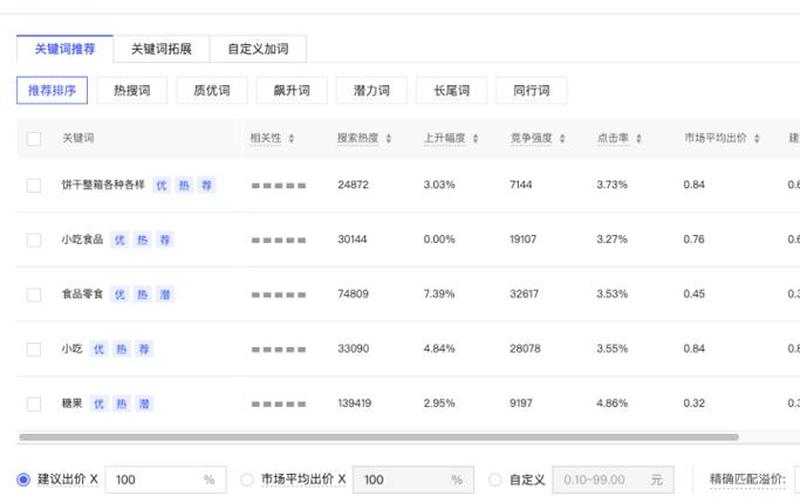800x500 pixels.
Task: Sort by 竞争强度 column arrows
Action: 562,139
